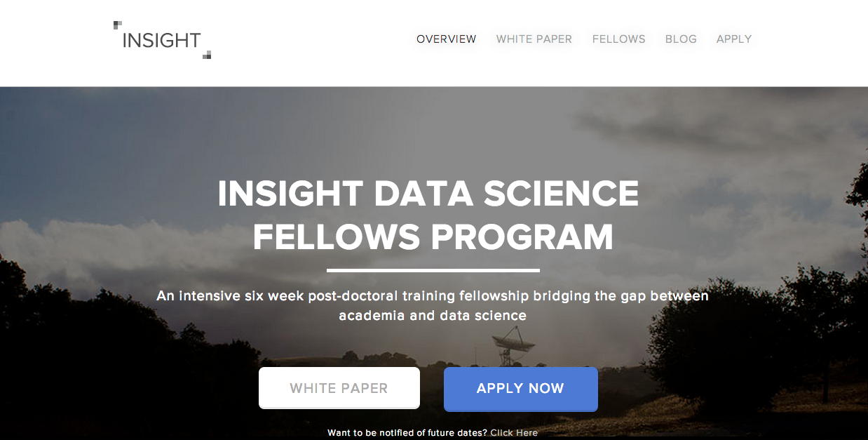The width and height of the screenshot is (868, 440).
Task: Click the radio telescope dish in photo
Action: point(511,345)
